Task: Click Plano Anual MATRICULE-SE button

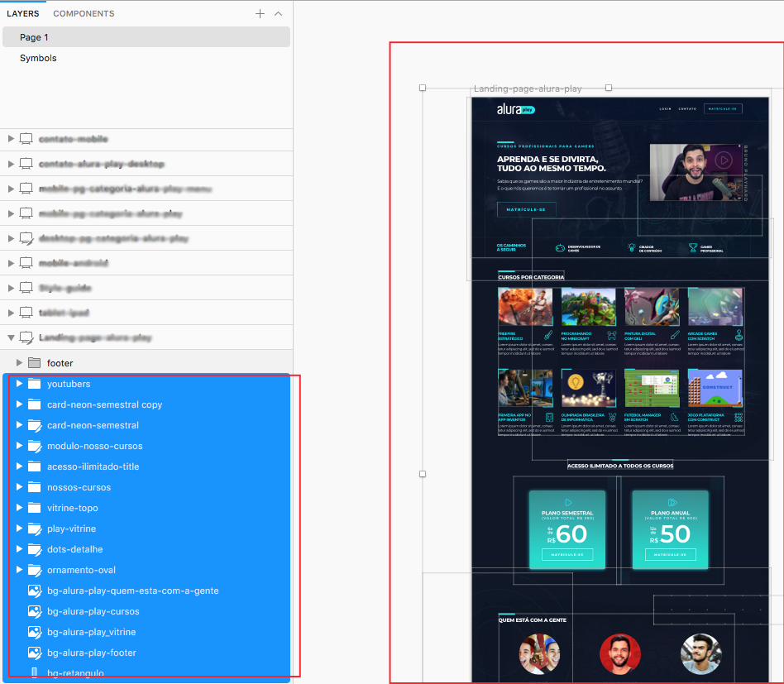Action: pos(670,554)
